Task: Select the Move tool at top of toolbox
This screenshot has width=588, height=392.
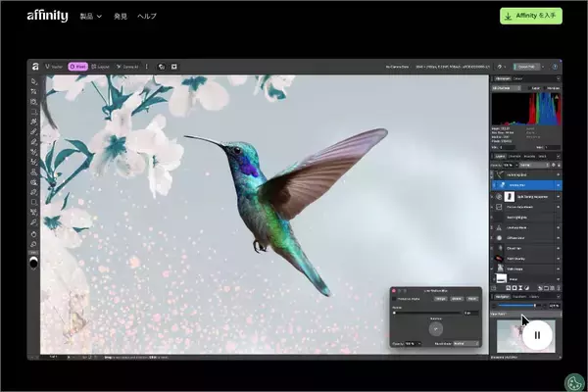Action: [33, 81]
